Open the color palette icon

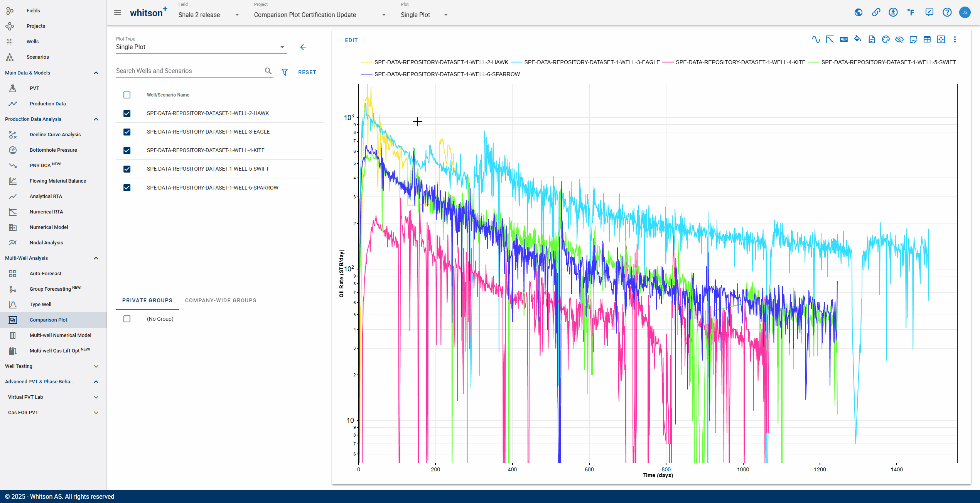click(x=886, y=39)
